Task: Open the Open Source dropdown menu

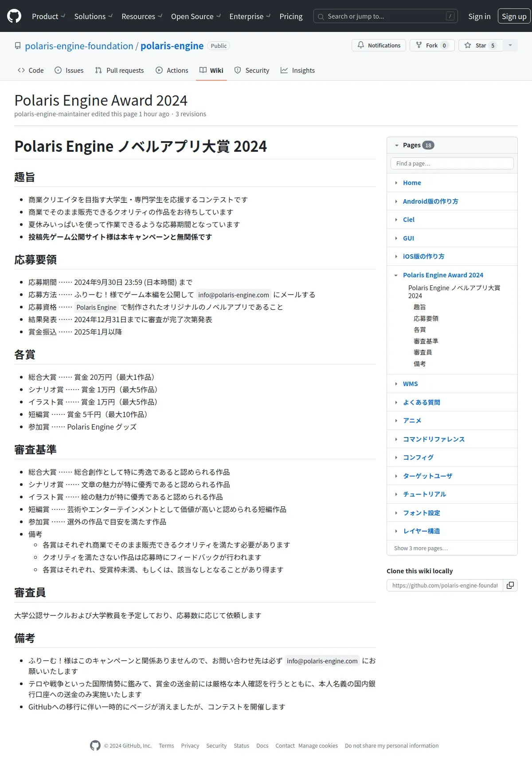Action: 196,16
